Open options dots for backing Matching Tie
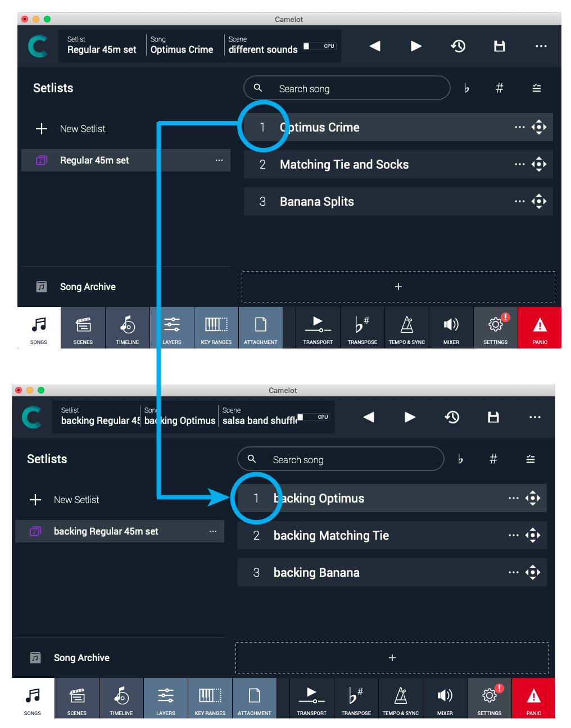 pyautogui.click(x=514, y=535)
